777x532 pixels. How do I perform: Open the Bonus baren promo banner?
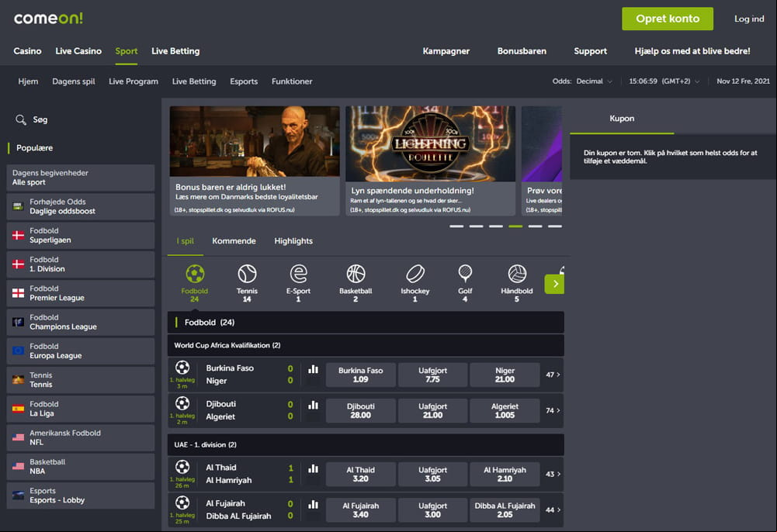(255, 161)
